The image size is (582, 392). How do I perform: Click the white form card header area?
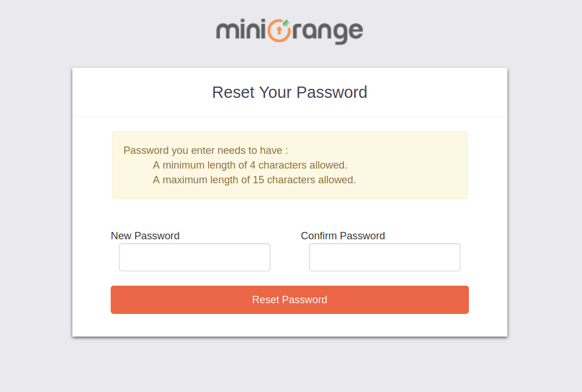coord(141,92)
